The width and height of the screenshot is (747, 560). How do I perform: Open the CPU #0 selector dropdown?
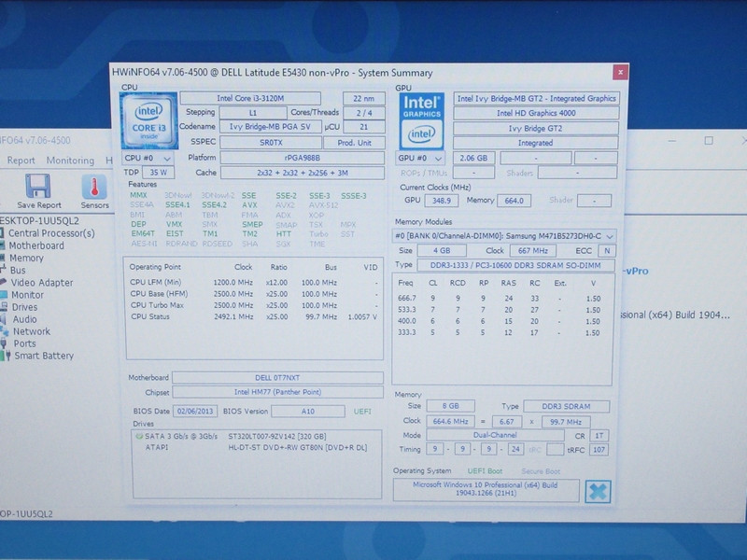[148, 158]
